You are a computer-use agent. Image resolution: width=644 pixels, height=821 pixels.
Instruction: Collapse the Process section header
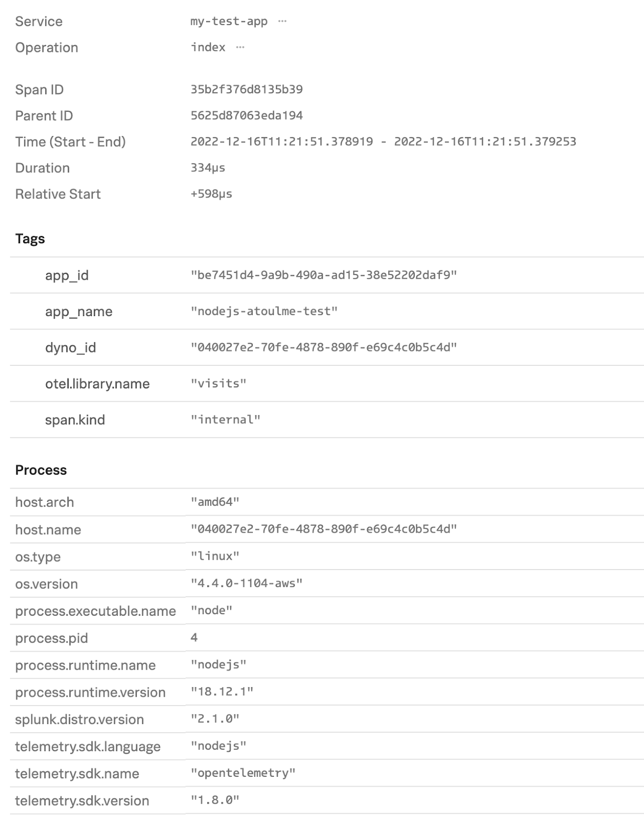[x=41, y=470]
